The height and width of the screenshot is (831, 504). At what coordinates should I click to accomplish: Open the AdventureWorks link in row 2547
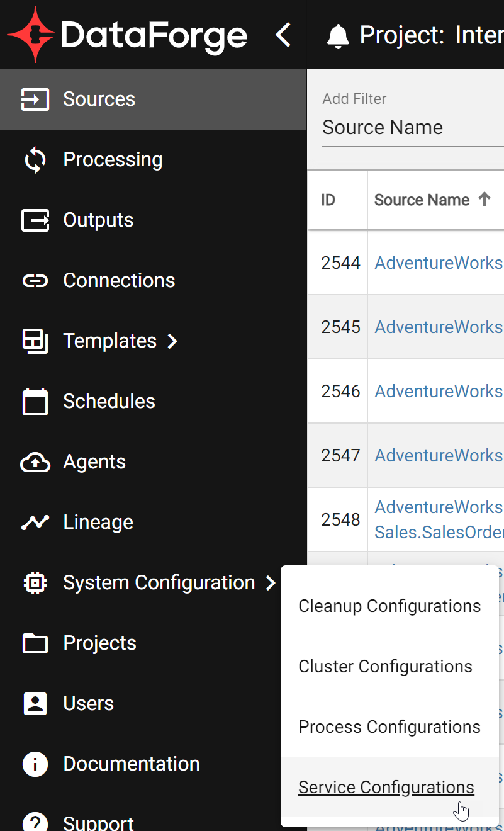(439, 455)
